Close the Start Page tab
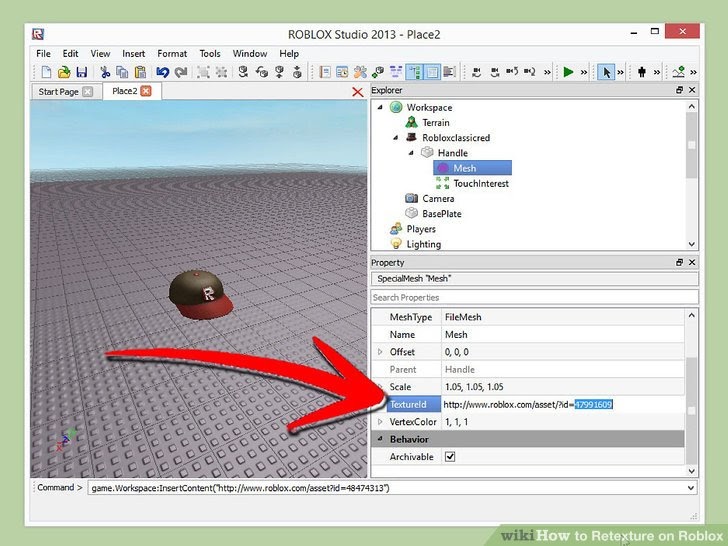The width and height of the screenshot is (728, 546). tap(87, 91)
